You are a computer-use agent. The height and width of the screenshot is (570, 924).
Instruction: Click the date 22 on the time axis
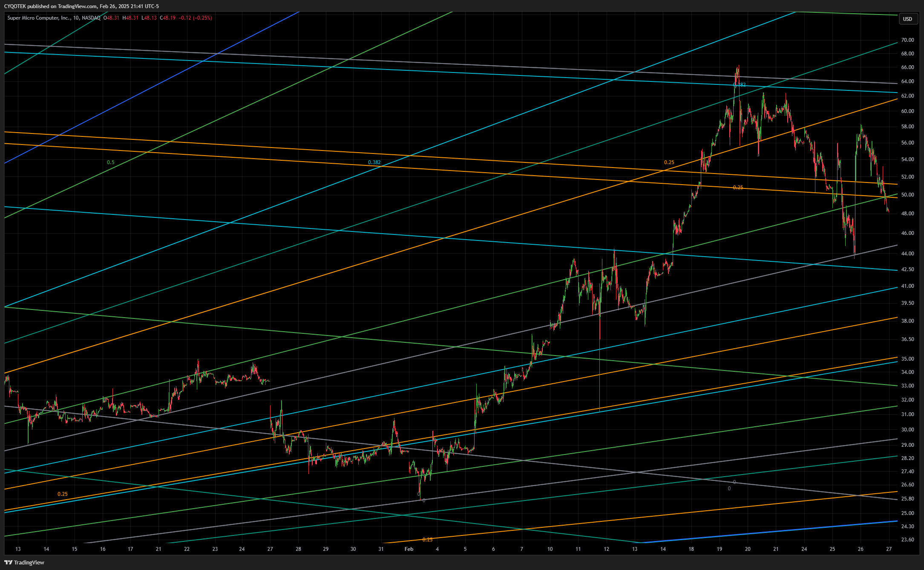click(187, 549)
